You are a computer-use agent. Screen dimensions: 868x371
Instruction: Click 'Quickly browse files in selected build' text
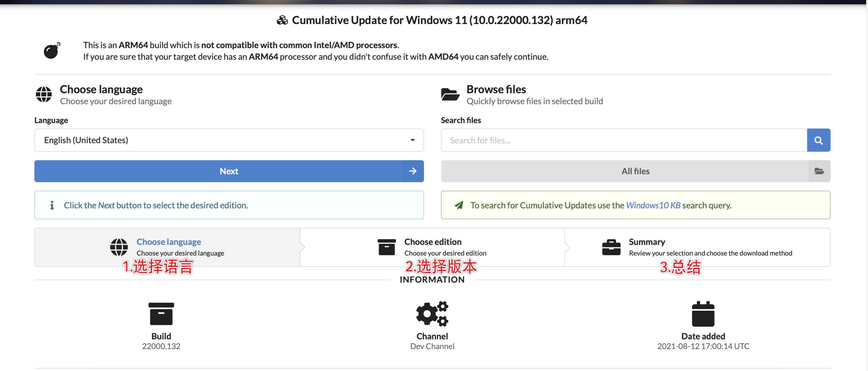click(x=535, y=101)
